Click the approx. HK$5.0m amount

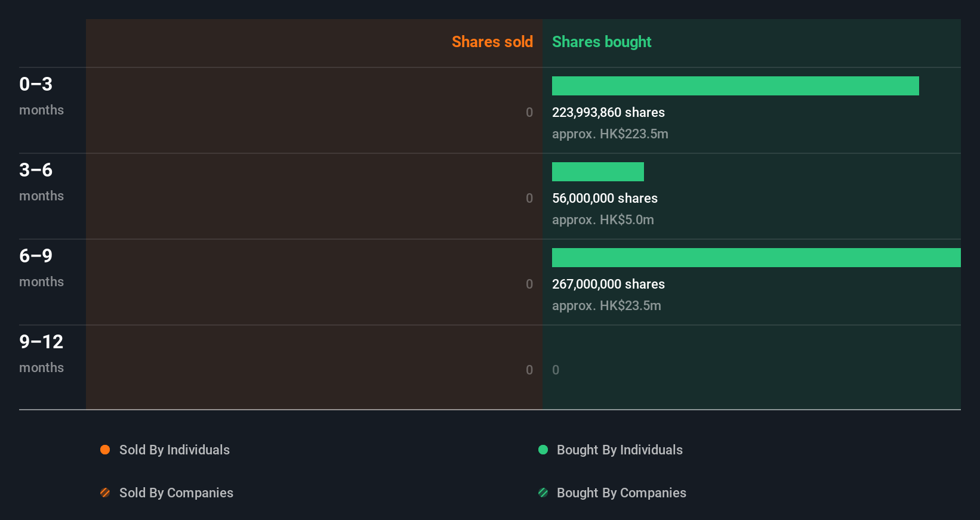603,219
